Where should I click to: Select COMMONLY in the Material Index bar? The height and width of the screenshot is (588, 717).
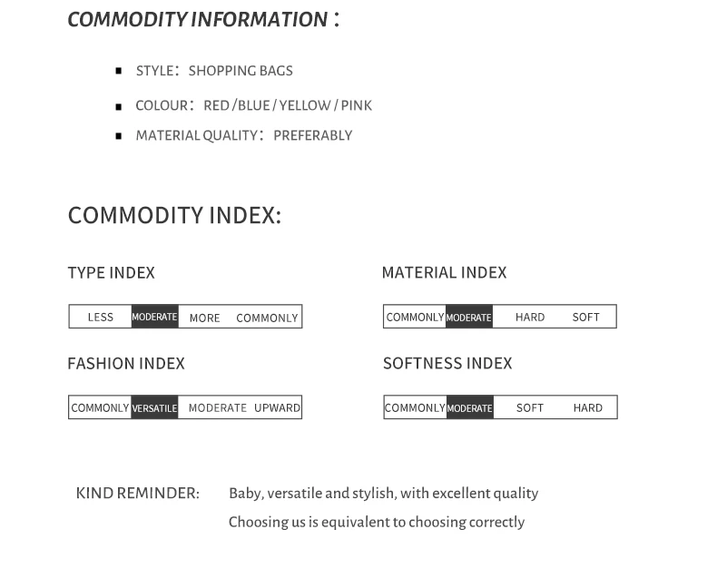tap(415, 317)
